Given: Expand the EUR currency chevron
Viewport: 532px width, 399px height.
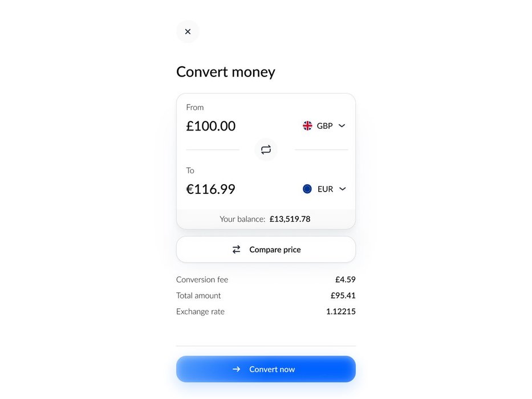Looking at the screenshot, I should [342, 189].
